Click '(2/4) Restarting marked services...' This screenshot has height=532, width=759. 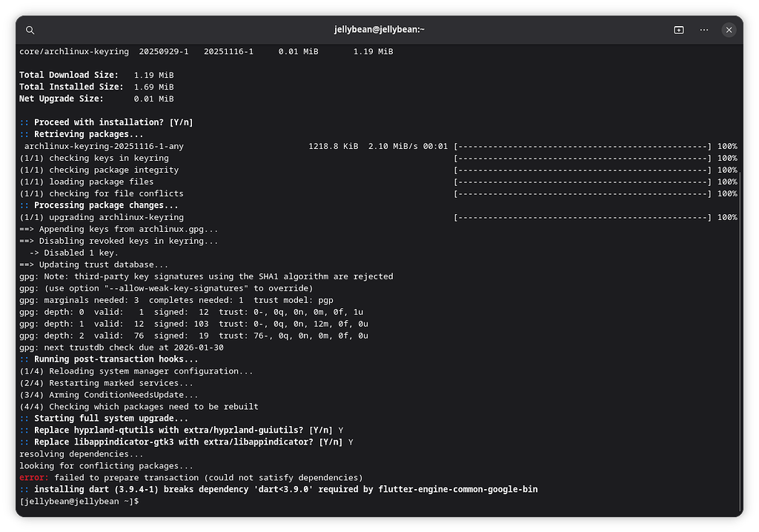point(106,383)
